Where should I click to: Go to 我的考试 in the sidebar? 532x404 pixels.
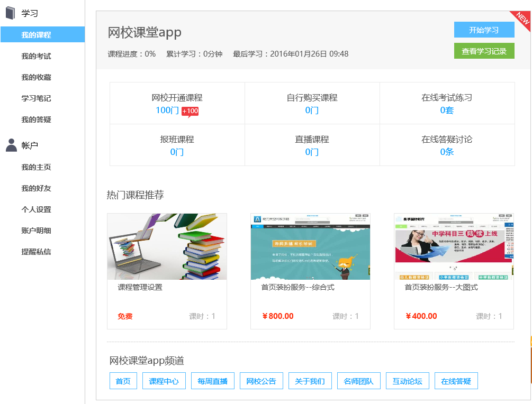[36, 56]
